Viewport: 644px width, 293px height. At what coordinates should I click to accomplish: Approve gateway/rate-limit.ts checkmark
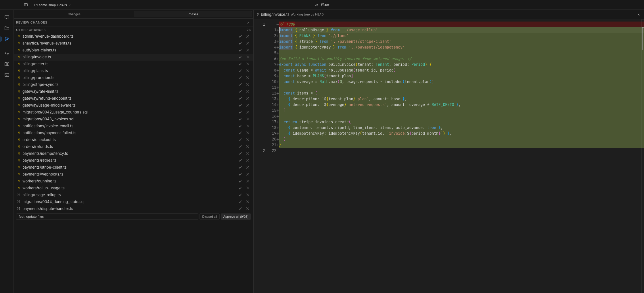240,91
